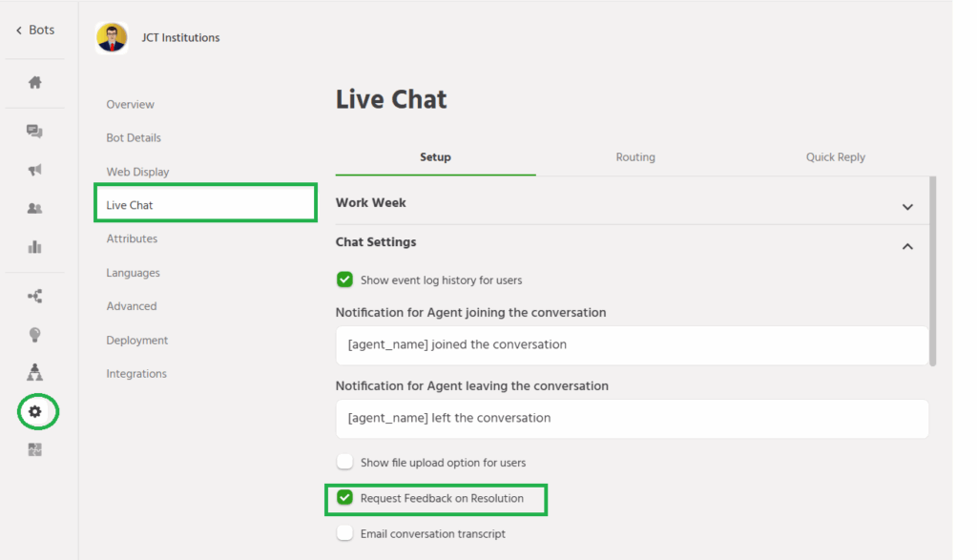The image size is (977, 560).
Task: Uncheck Request Feedback on Resolution
Action: click(x=344, y=498)
